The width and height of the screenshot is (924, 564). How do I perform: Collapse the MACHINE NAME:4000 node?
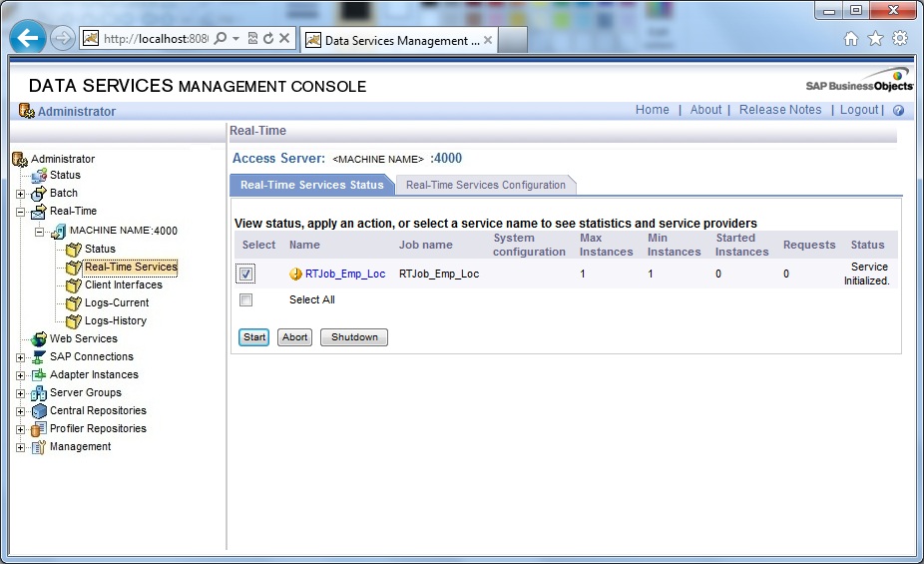pyautogui.click(x=40, y=232)
